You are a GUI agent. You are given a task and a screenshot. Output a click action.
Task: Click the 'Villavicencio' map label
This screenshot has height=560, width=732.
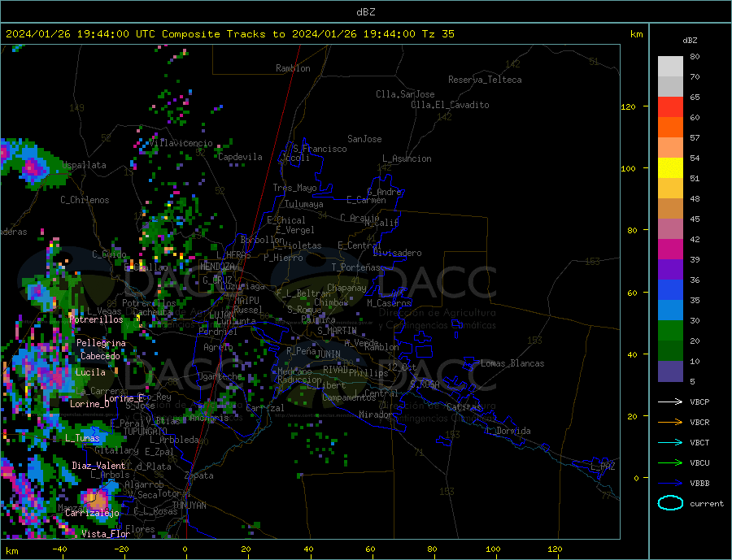pos(181,143)
